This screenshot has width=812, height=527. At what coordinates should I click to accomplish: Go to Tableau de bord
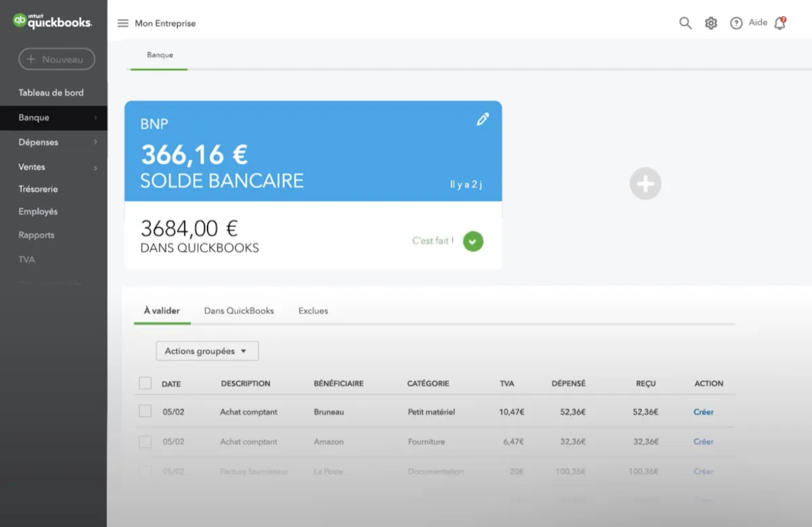51,93
